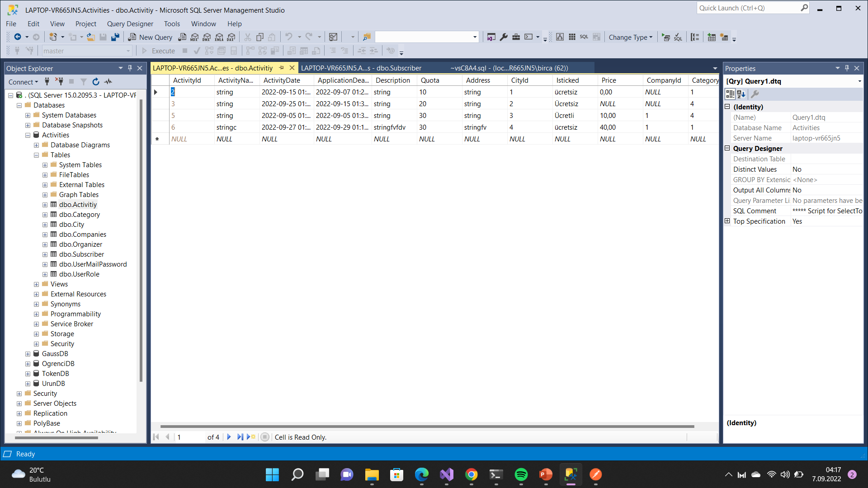Collapse the Activities database node
This screenshot has width=868, height=488.
[x=28, y=135]
